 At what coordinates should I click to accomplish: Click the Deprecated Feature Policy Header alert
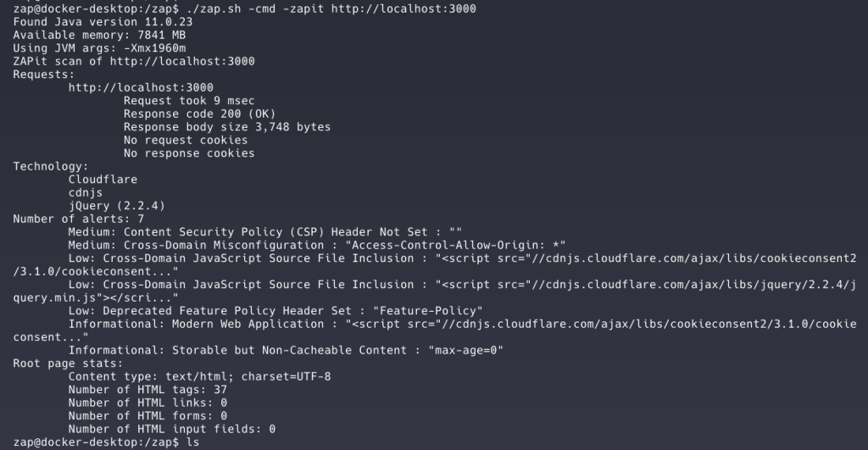275,310
